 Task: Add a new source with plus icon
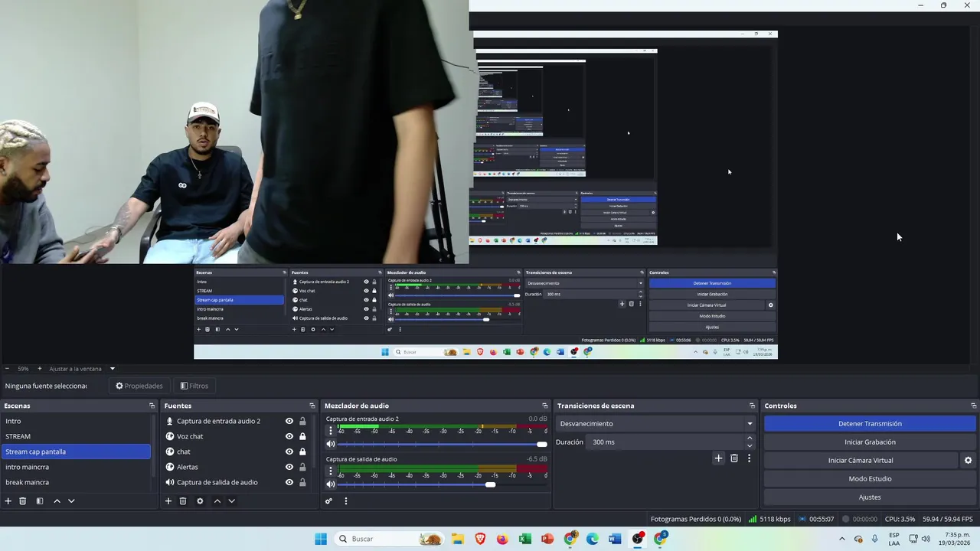pos(168,501)
